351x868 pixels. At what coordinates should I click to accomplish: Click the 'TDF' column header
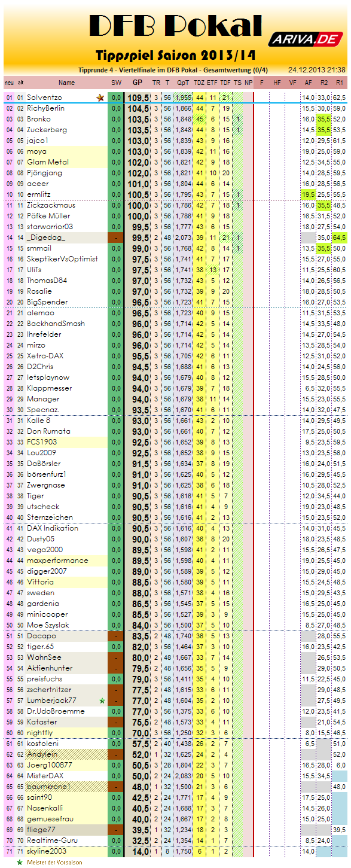click(x=225, y=83)
